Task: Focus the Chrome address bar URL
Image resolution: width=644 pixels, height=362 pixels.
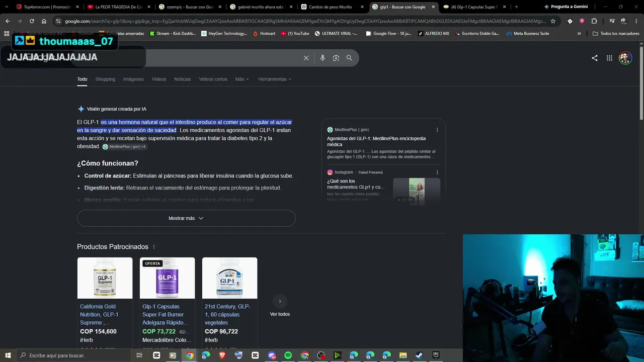Action: tap(305, 21)
